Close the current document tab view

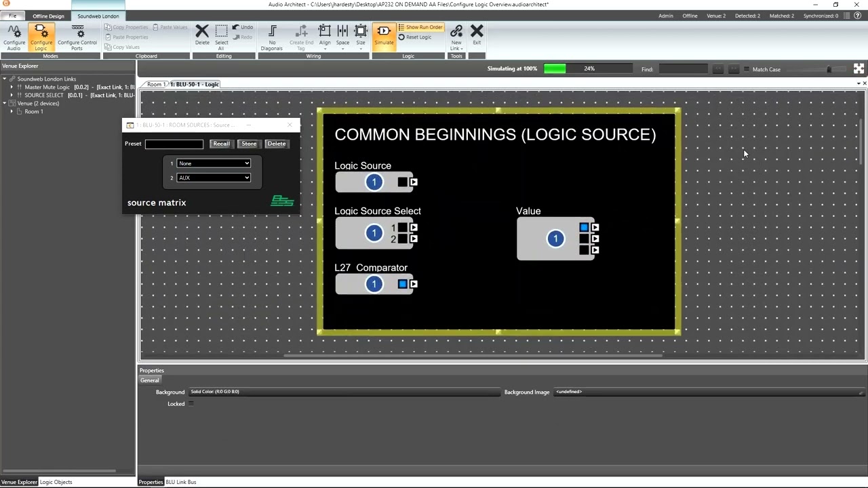click(865, 83)
